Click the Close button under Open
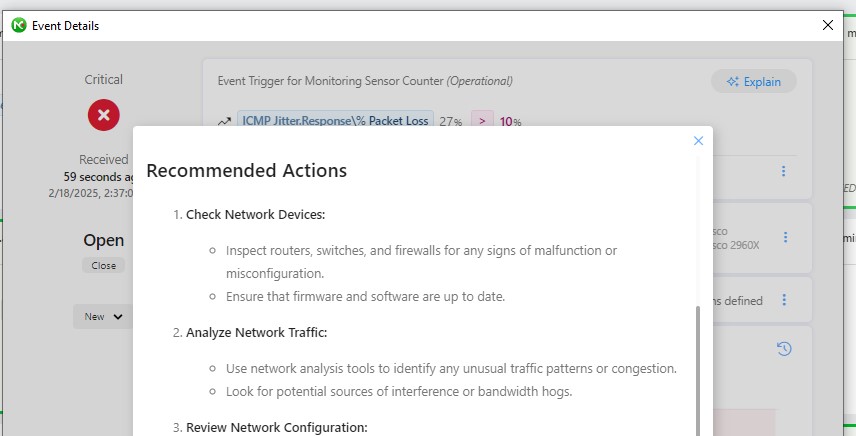The width and height of the screenshot is (856, 436). (x=104, y=266)
